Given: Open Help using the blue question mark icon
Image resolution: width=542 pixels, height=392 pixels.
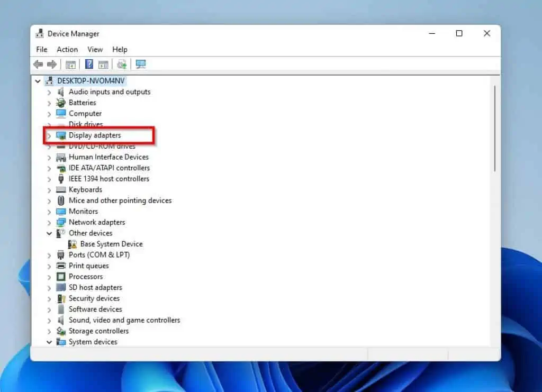Looking at the screenshot, I should pos(88,64).
